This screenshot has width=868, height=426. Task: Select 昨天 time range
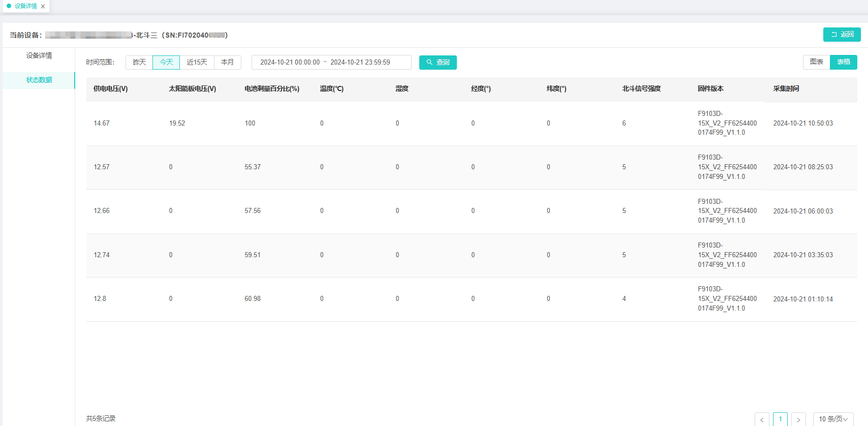(139, 63)
